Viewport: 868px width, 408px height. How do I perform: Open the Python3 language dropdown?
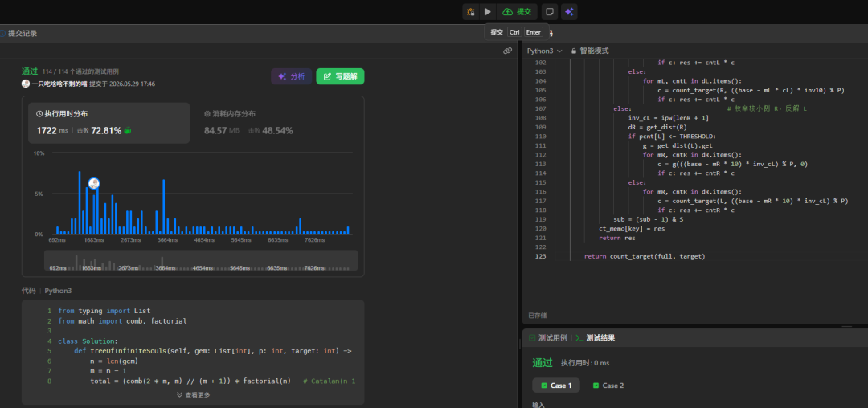tap(544, 51)
